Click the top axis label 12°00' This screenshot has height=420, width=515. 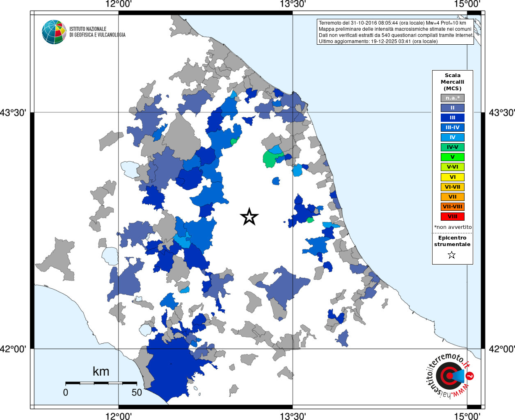click(119, 4)
